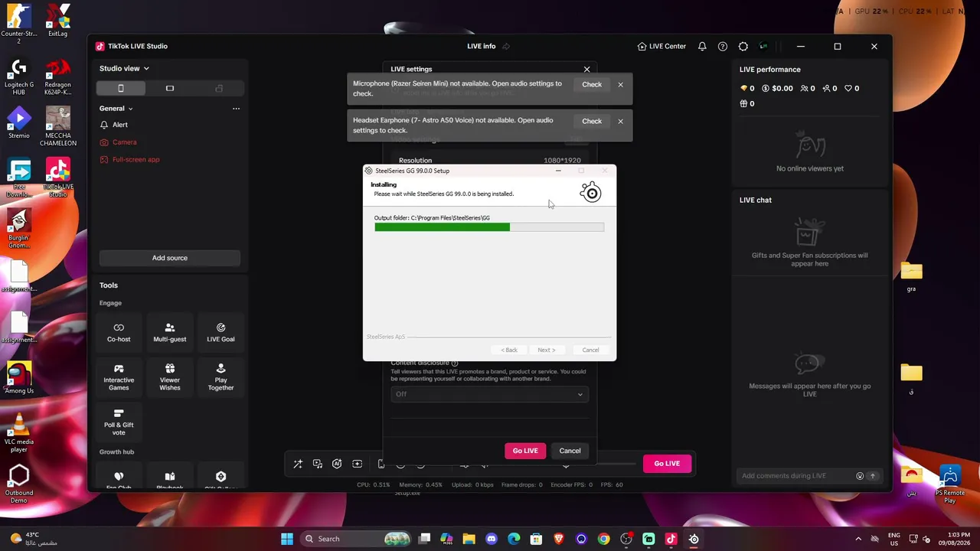Select the Among Us desktop icon
Image resolution: width=980 pixels, height=551 pixels.
pyautogui.click(x=19, y=378)
